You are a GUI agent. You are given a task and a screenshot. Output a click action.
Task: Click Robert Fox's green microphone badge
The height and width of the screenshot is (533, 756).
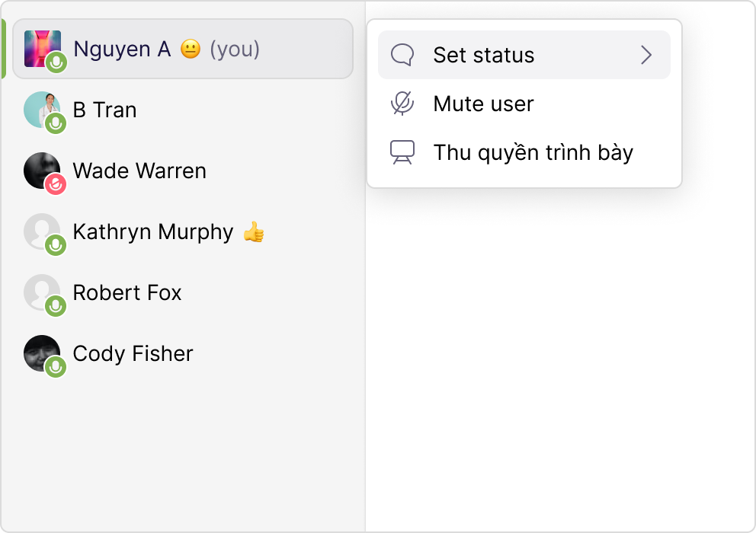(56, 306)
